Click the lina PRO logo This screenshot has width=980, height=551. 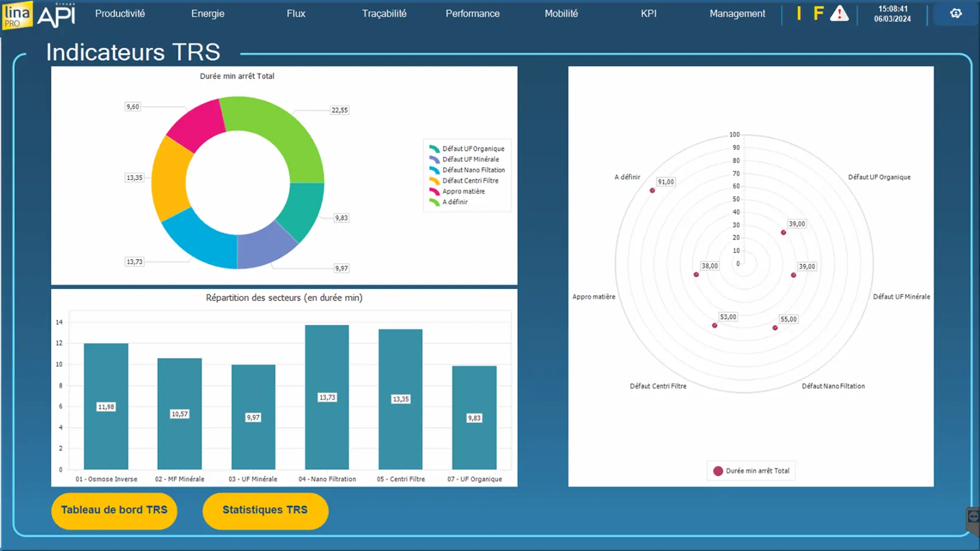pyautogui.click(x=17, y=15)
